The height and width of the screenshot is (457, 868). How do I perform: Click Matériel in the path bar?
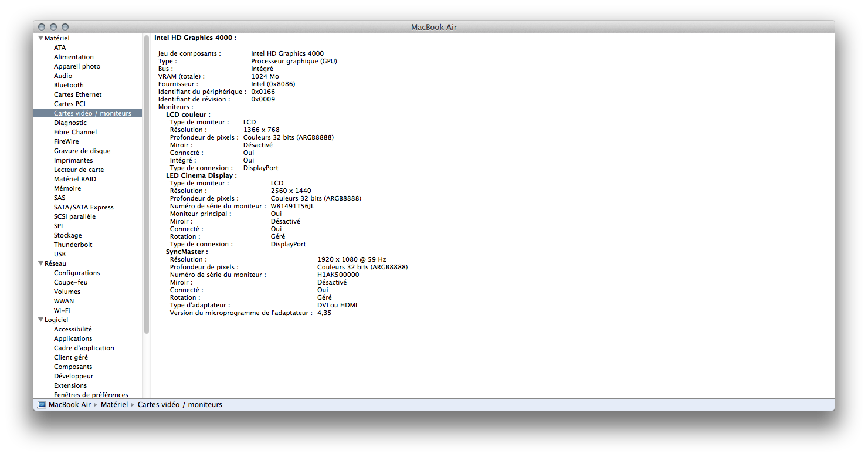(x=114, y=405)
